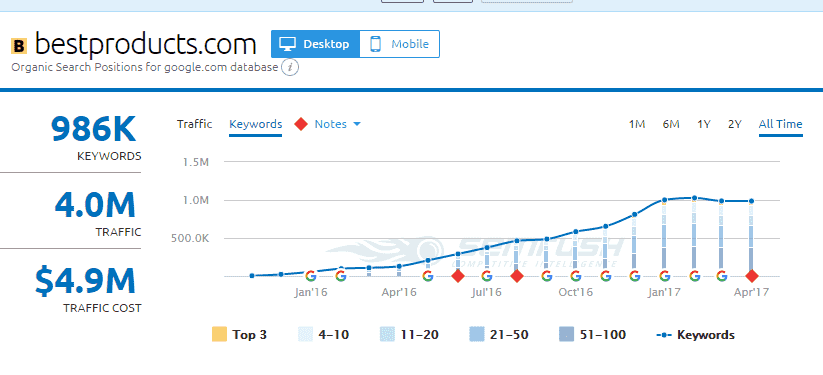Open the info icon beside google.com database

point(290,68)
